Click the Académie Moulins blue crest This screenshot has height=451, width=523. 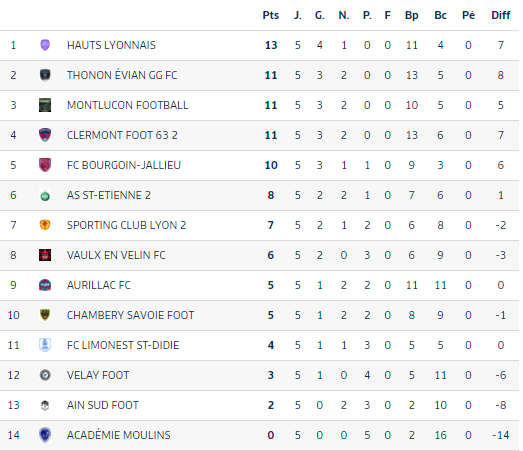45,435
